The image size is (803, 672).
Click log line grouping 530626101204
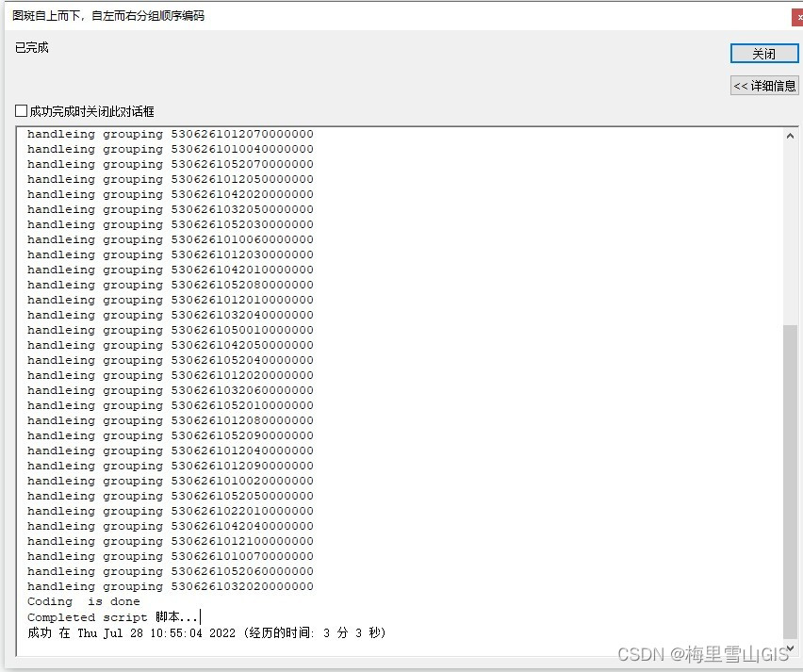(x=170, y=451)
